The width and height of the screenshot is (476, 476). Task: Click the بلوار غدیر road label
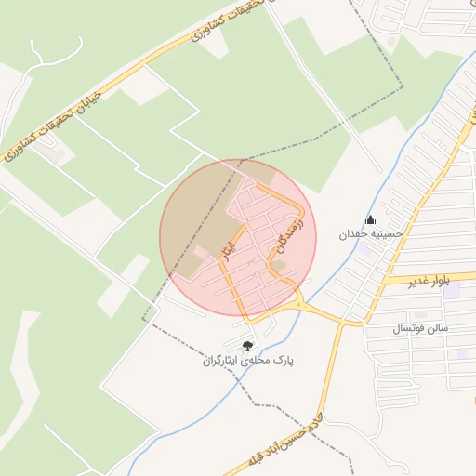click(x=429, y=281)
